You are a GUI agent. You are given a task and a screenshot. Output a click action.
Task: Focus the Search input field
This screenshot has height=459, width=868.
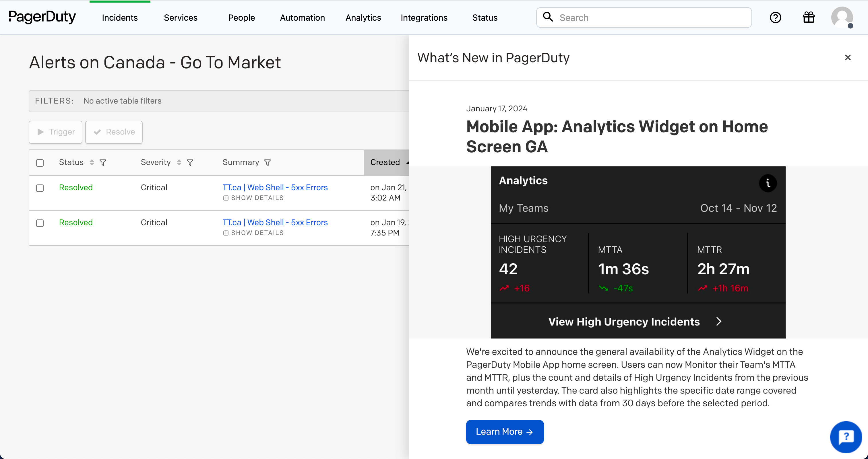point(650,17)
